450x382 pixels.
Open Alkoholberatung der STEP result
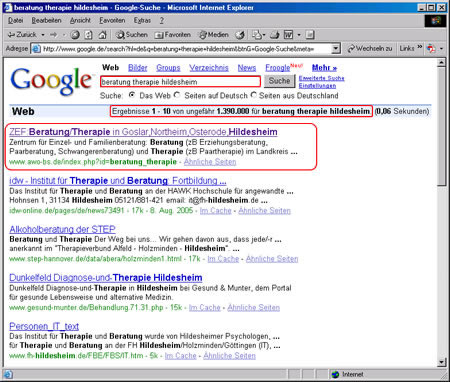tap(62, 229)
